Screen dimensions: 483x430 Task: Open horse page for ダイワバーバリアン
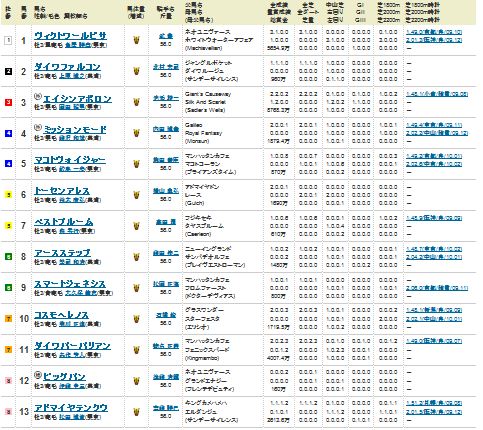[72, 346]
